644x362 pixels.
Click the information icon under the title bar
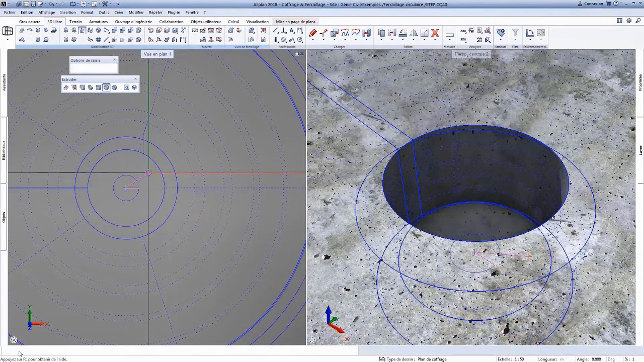click(620, 21)
